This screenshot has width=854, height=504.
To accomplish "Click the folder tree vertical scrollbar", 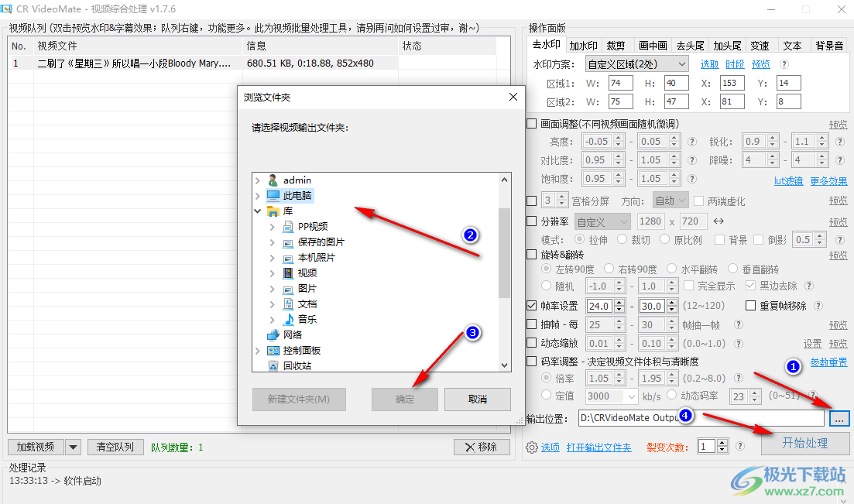I will pyautogui.click(x=504, y=253).
